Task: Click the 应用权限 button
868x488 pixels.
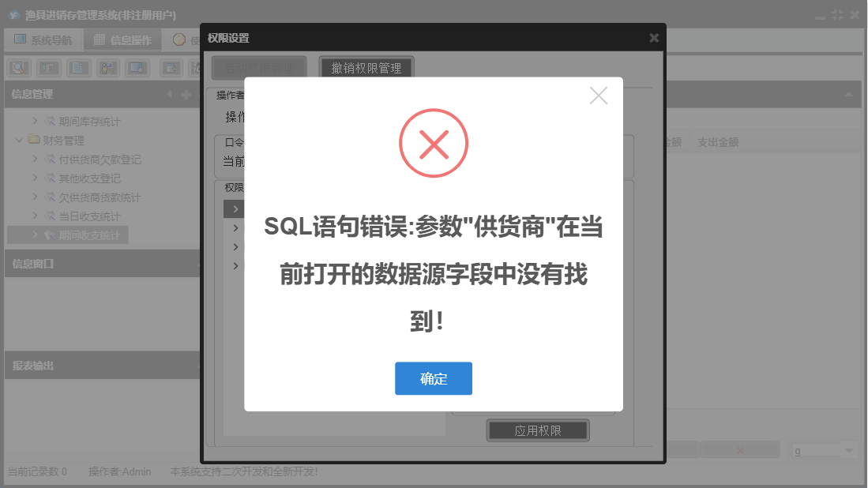Action: tap(538, 430)
